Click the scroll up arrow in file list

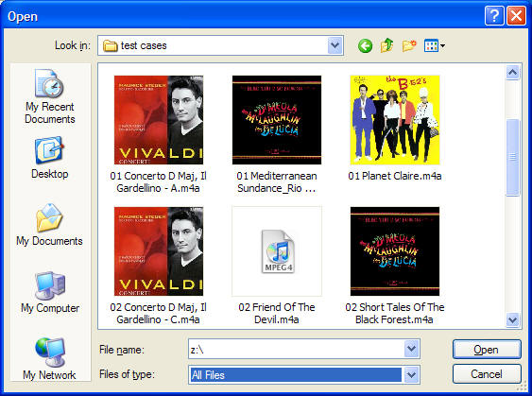coord(513,72)
